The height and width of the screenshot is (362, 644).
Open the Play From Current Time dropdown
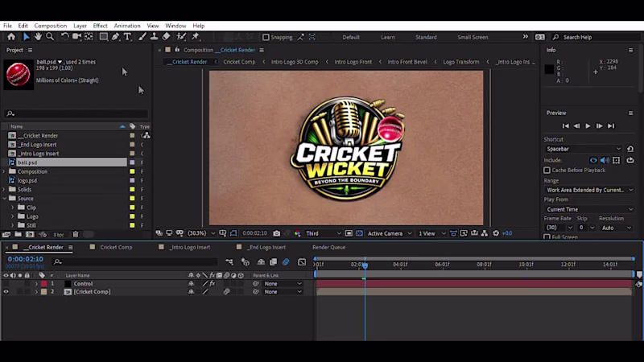coord(589,209)
